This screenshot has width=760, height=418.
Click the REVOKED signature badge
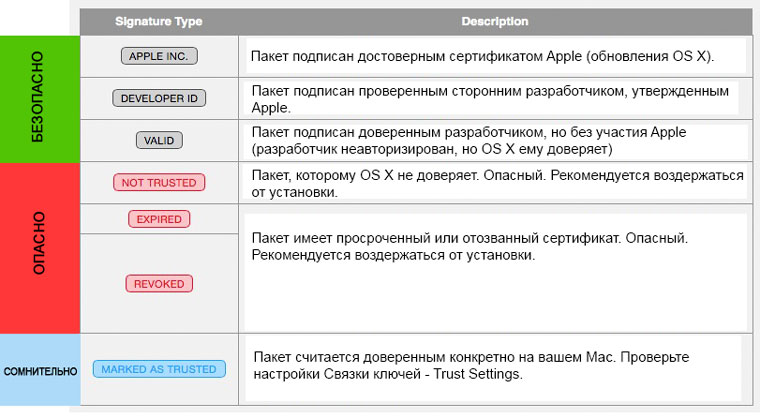[158, 284]
